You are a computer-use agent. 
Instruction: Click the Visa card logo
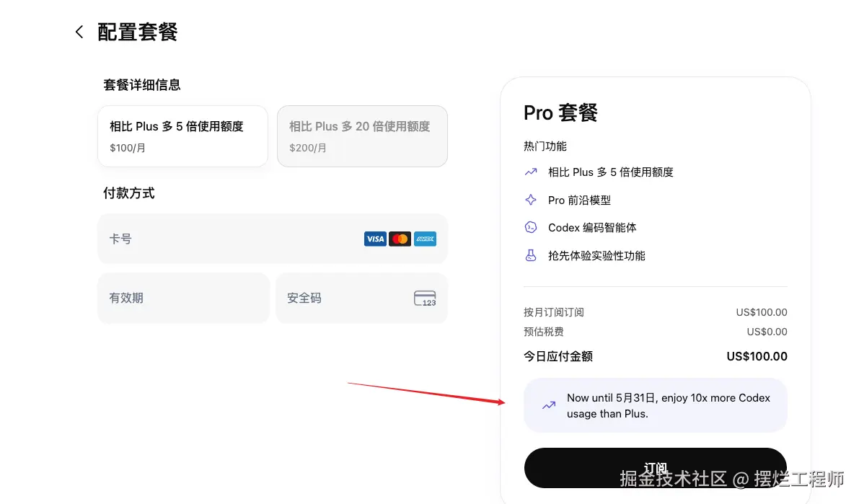pyautogui.click(x=375, y=239)
